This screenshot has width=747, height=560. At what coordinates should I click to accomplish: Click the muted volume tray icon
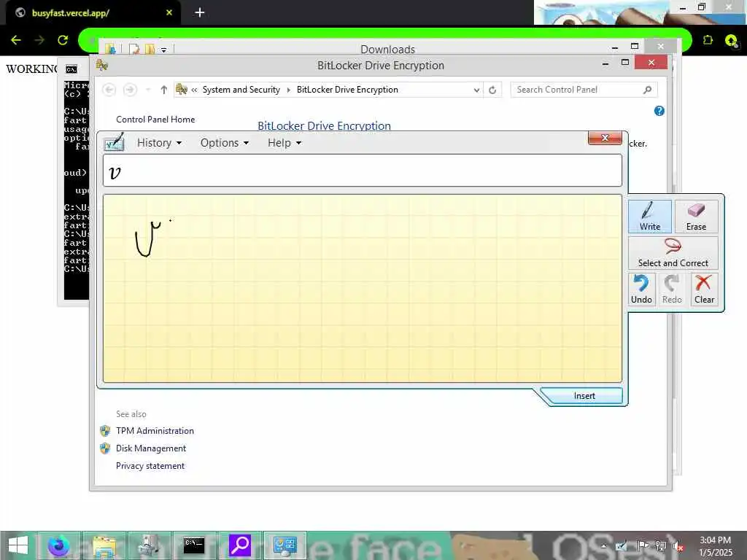coord(676,545)
